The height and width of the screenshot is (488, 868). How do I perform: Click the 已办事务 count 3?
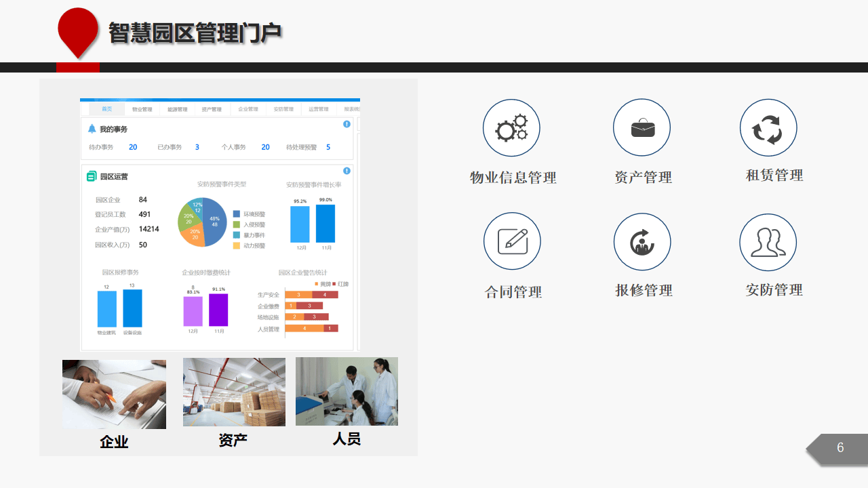(x=197, y=147)
